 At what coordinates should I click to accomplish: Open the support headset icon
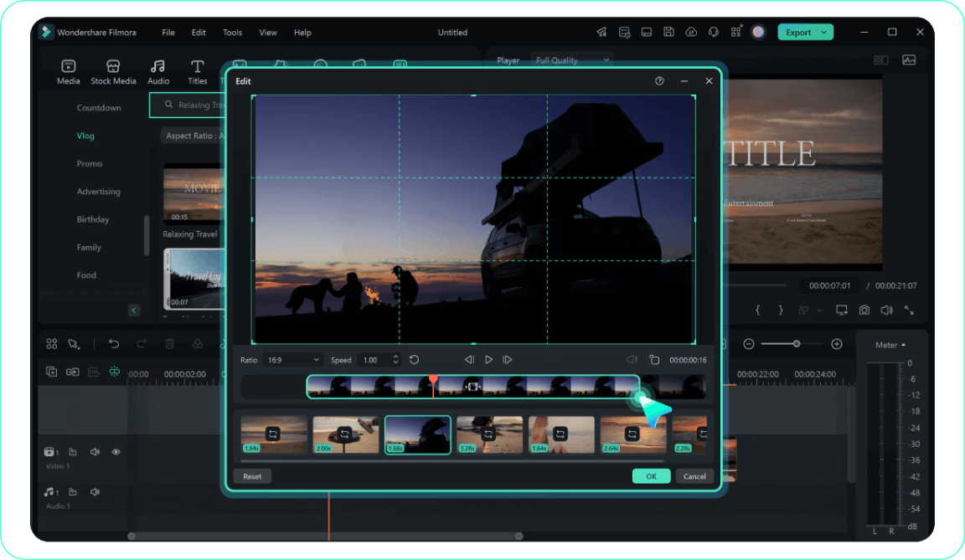[714, 32]
